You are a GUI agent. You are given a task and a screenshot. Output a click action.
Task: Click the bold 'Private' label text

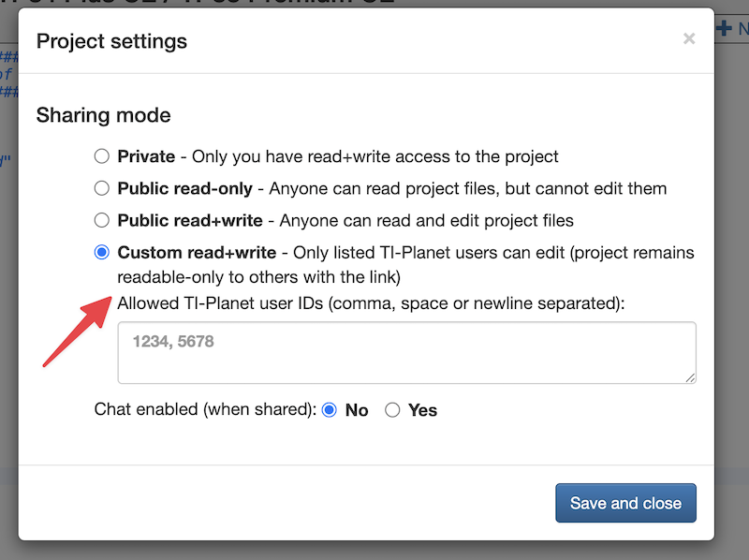coord(146,156)
